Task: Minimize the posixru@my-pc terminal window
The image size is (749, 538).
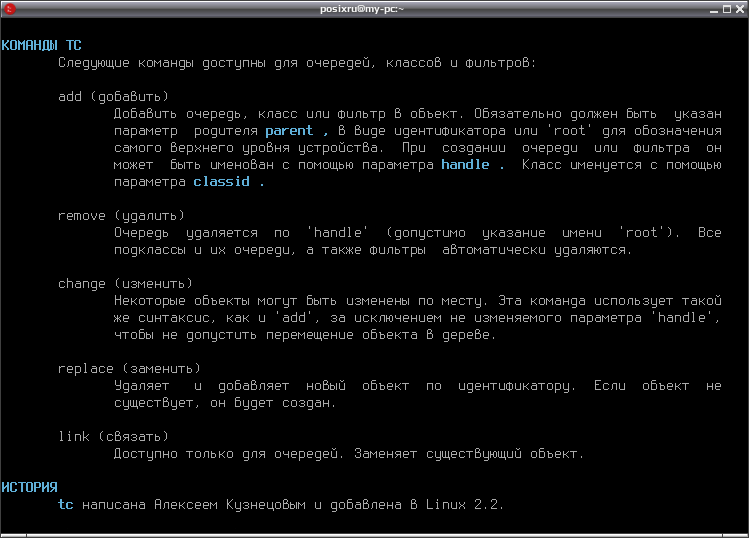Action: 714,9
